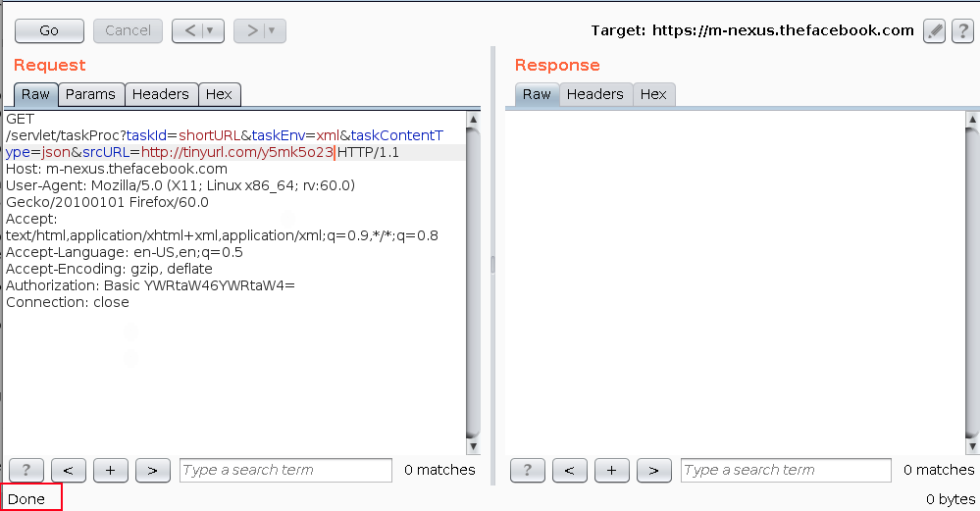980x511 pixels.
Task: Click response search help question mark button
Action: [528, 470]
